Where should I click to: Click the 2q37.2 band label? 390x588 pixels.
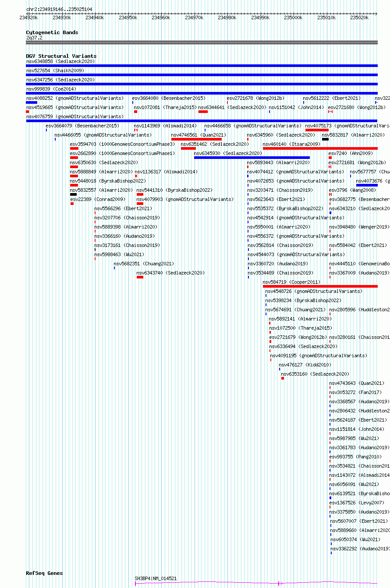(x=34, y=38)
